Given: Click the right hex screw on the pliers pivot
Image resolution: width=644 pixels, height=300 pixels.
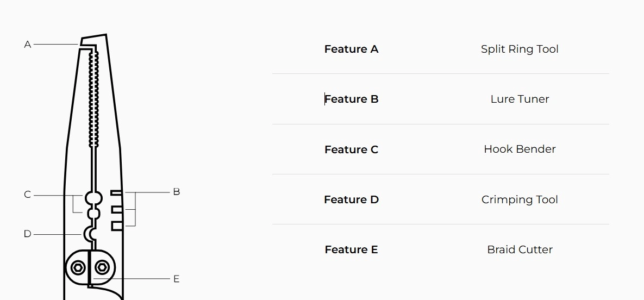Looking at the screenshot, I should point(102,267).
